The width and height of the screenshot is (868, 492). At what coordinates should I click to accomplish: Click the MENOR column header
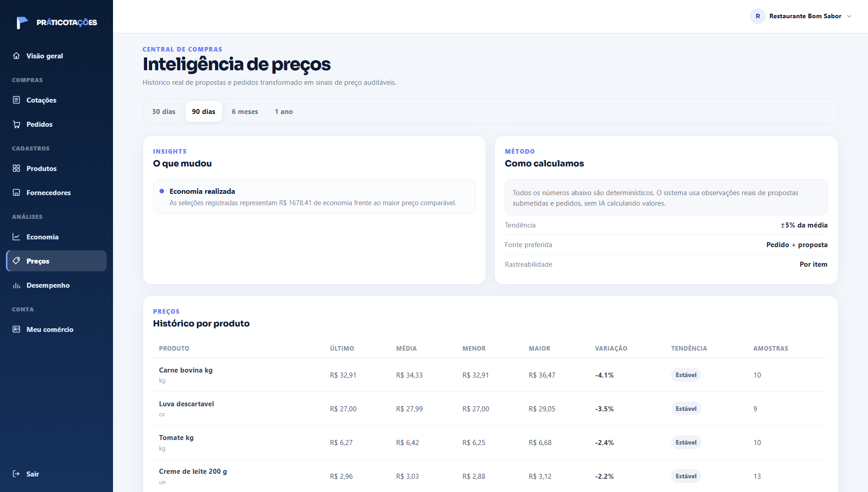tap(474, 348)
